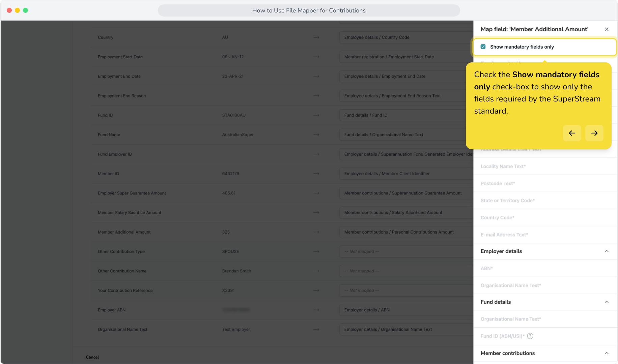Click sample value 6432179
This screenshot has width=618, height=364.
pos(231,174)
